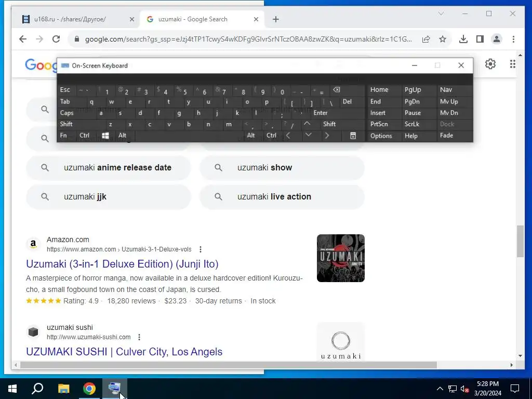Tap the context menu key on keyboard

[353, 136]
